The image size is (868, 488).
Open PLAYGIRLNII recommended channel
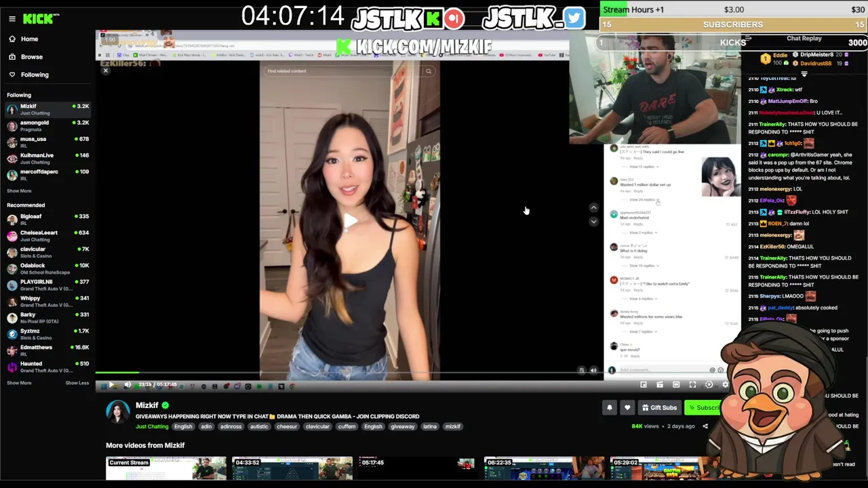pyautogui.click(x=47, y=285)
